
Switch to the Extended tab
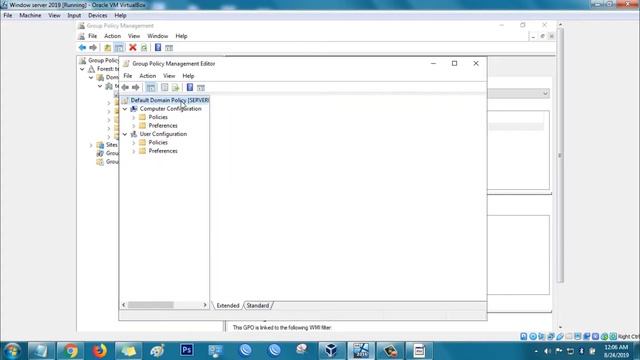[228, 306]
